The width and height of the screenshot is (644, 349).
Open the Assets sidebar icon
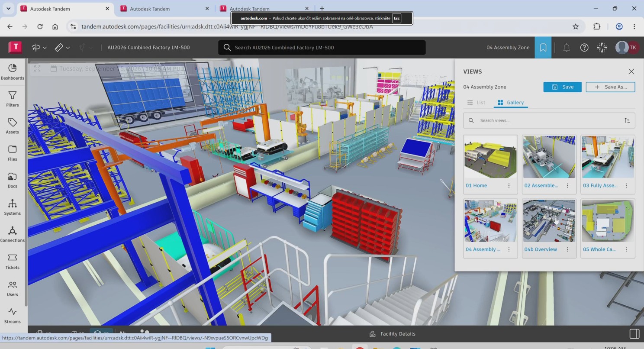coord(12,126)
